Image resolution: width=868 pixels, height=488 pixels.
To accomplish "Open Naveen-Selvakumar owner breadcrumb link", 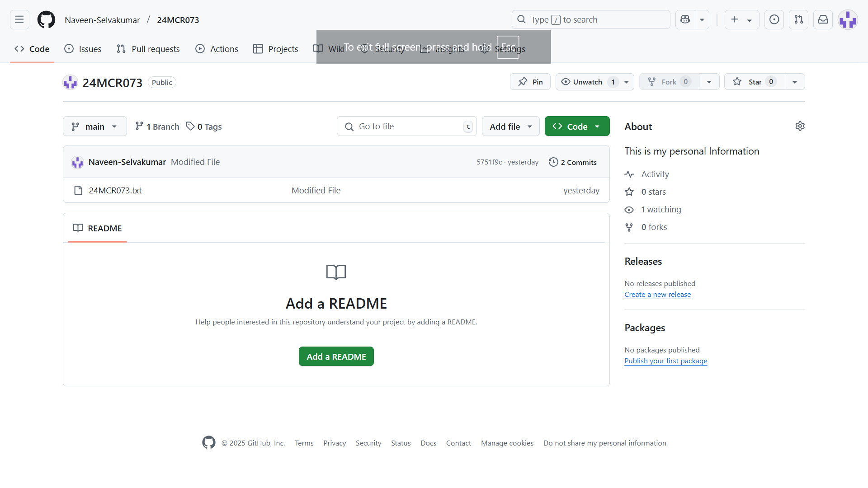I will (102, 20).
